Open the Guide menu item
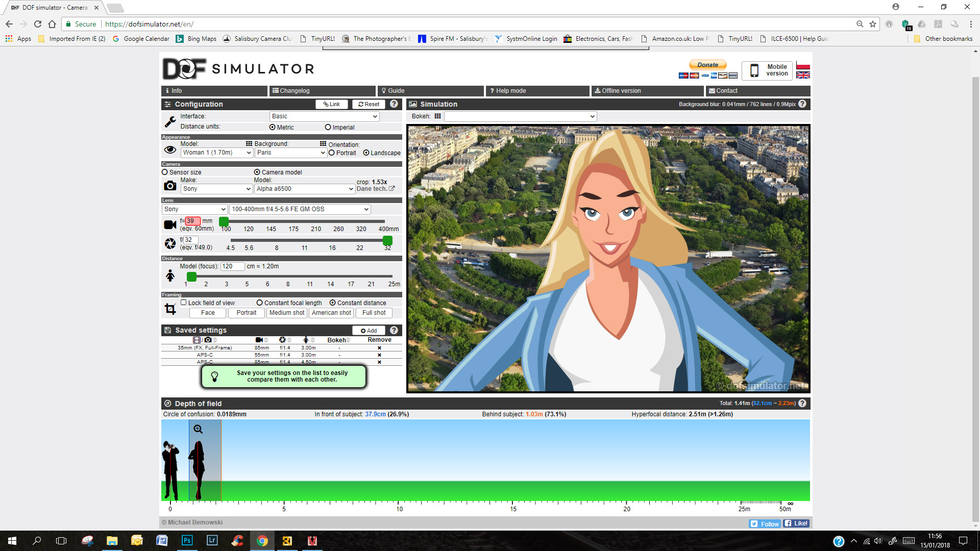 pos(431,91)
